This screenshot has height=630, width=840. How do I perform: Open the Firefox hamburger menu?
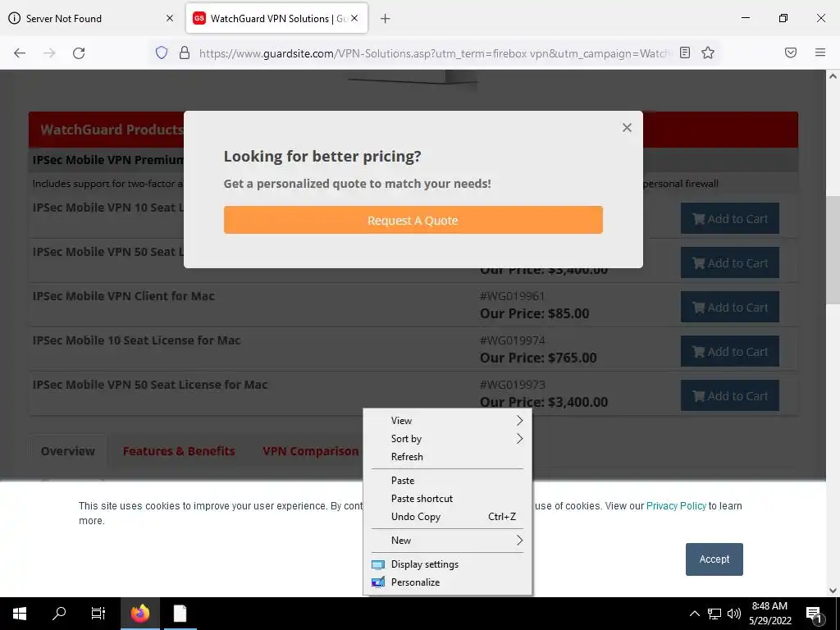(x=820, y=52)
